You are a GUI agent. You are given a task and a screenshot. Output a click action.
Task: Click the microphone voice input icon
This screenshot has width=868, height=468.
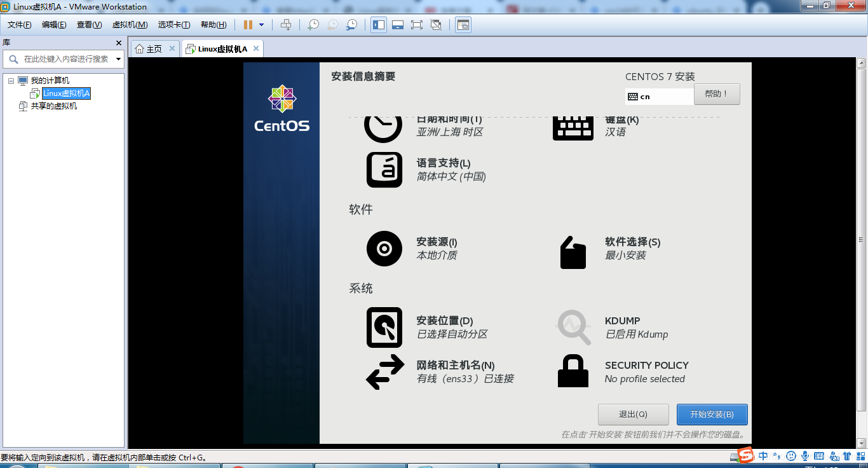(x=805, y=456)
